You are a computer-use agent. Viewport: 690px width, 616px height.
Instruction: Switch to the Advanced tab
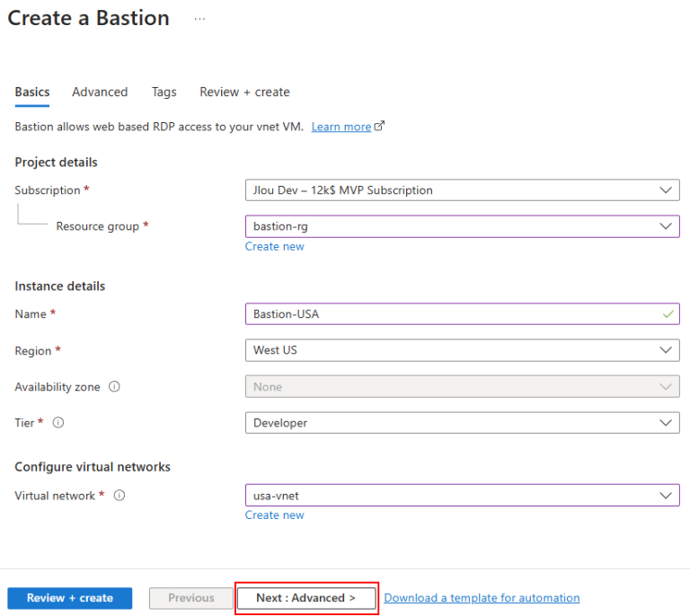pos(100,92)
